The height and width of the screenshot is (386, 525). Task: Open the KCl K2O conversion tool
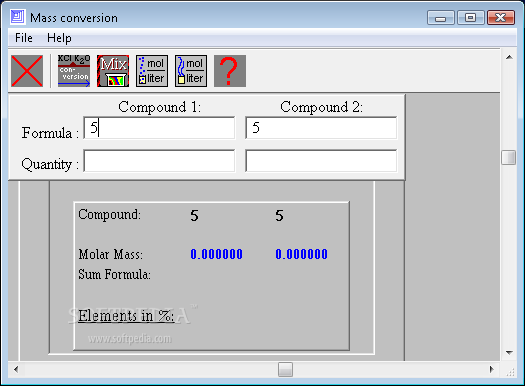[74, 71]
